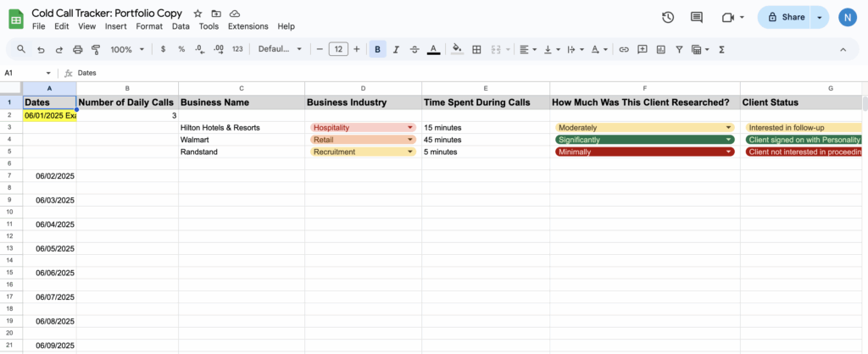Print the spreadsheet

coord(77,49)
